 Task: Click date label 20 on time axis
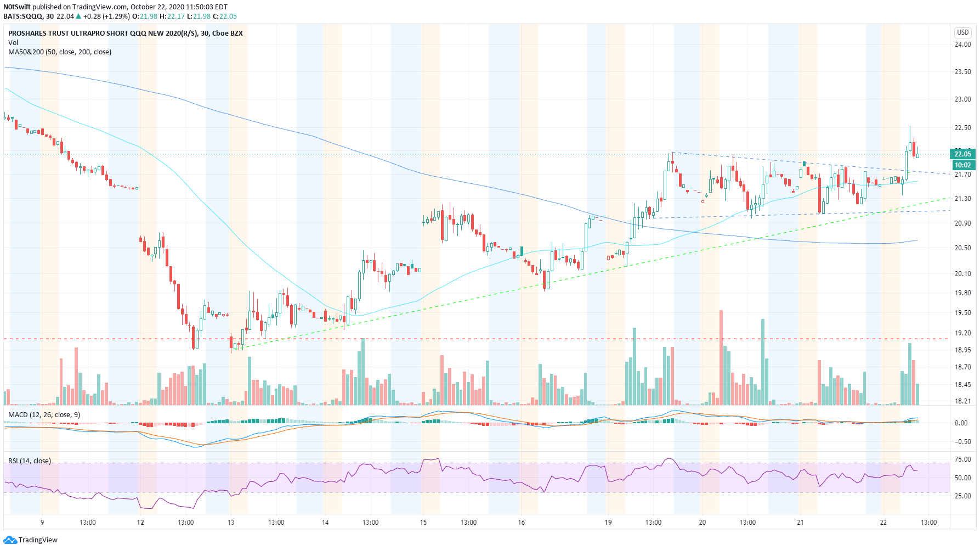pyautogui.click(x=703, y=523)
